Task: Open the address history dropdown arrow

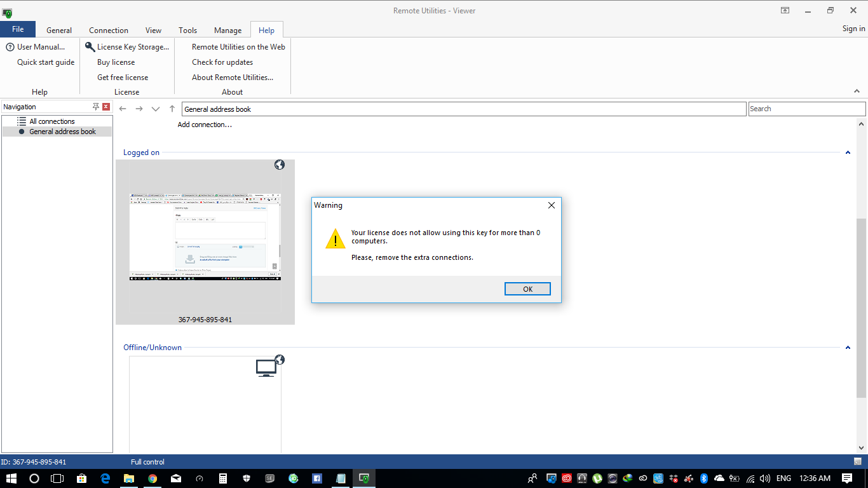Action: 156,109
